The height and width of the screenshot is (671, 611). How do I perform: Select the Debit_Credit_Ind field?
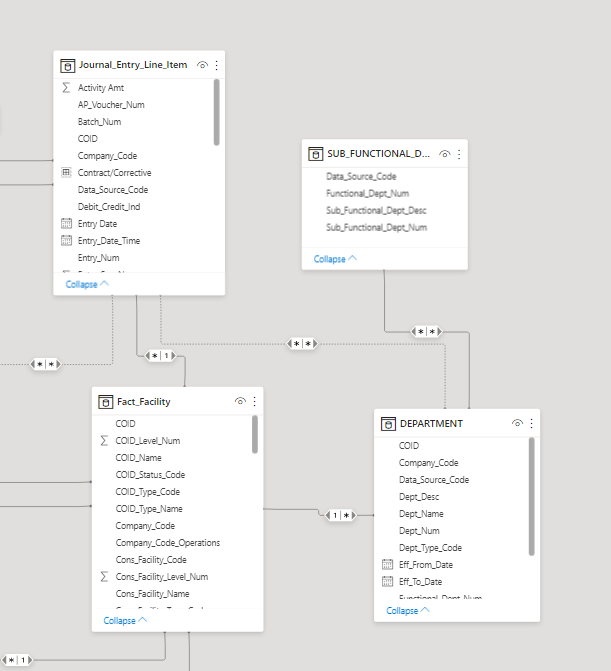109,207
